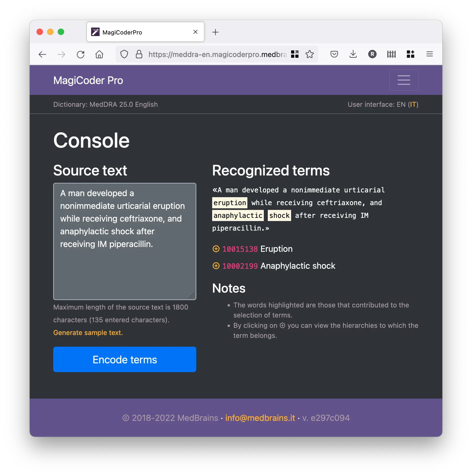Go forward with the browser forward arrow
Screen dimensions: 472x476
tap(61, 55)
